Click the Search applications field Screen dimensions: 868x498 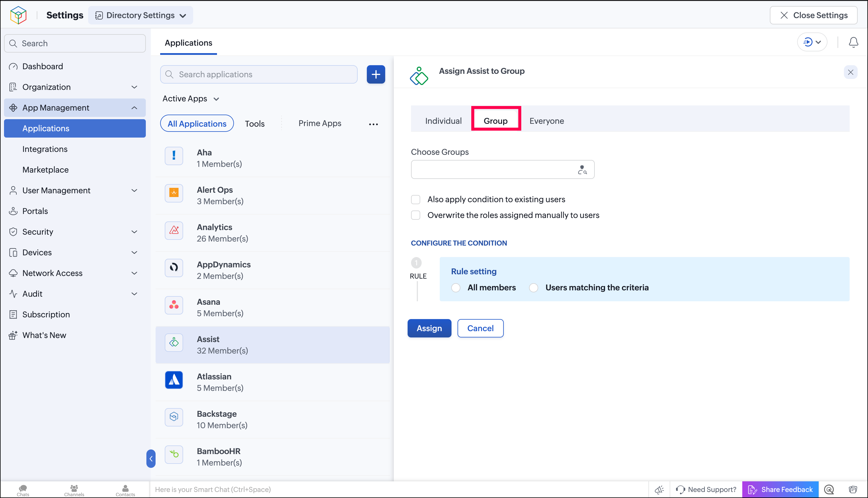(259, 74)
